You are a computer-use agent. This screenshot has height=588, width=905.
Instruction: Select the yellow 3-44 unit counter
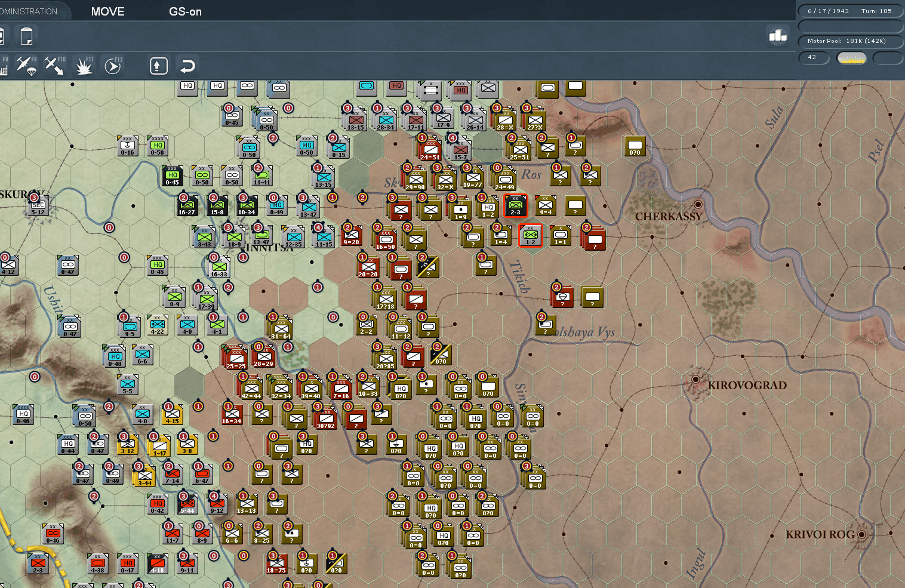coord(144,475)
